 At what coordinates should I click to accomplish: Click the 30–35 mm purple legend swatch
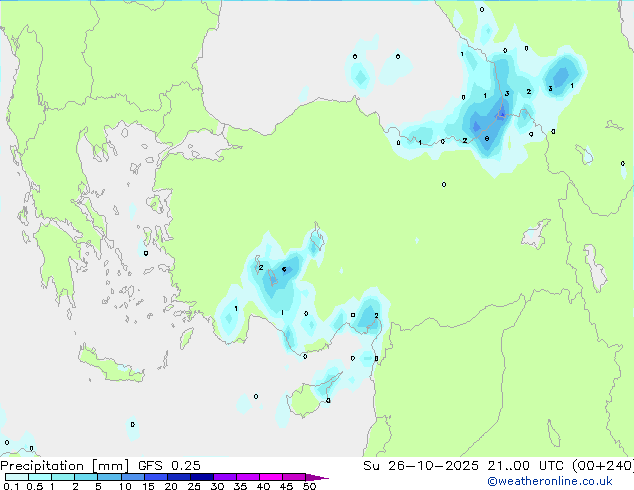click(x=225, y=477)
